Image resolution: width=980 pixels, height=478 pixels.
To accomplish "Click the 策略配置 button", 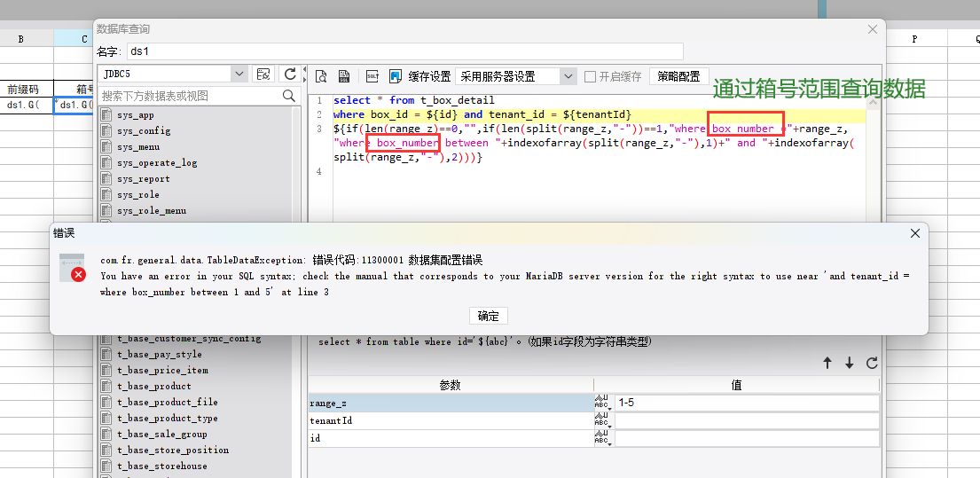I will click(x=678, y=76).
